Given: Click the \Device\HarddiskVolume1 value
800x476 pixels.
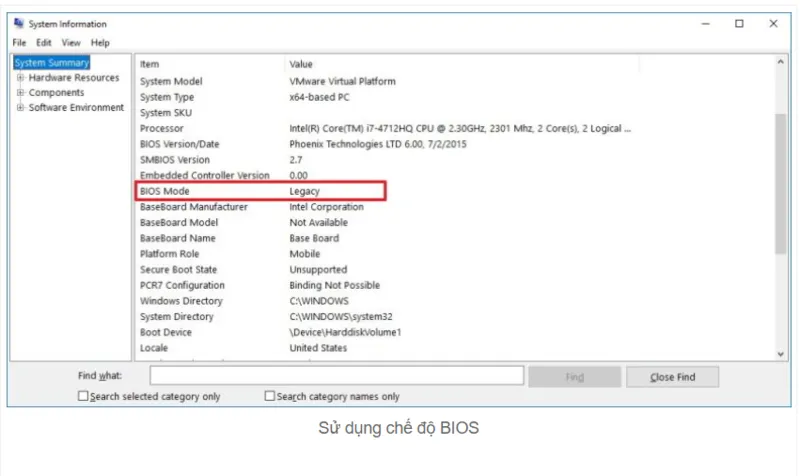Looking at the screenshot, I should pyautogui.click(x=345, y=333).
